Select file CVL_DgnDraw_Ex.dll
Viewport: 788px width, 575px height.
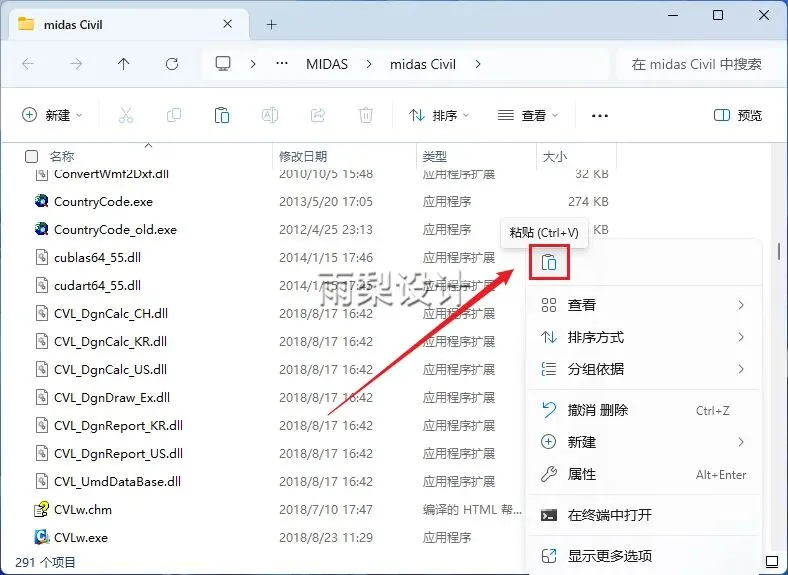point(112,398)
